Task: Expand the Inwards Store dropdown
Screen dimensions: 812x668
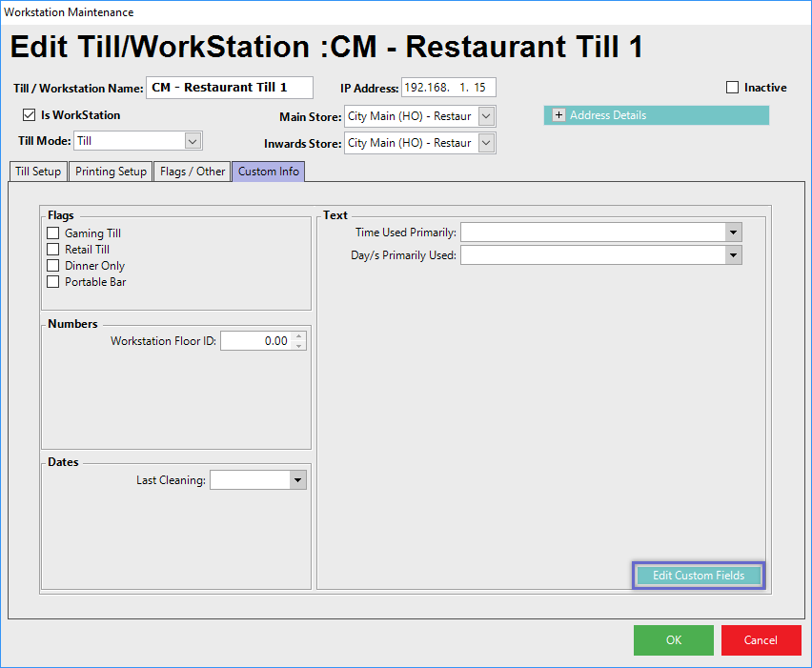Action: (x=486, y=143)
